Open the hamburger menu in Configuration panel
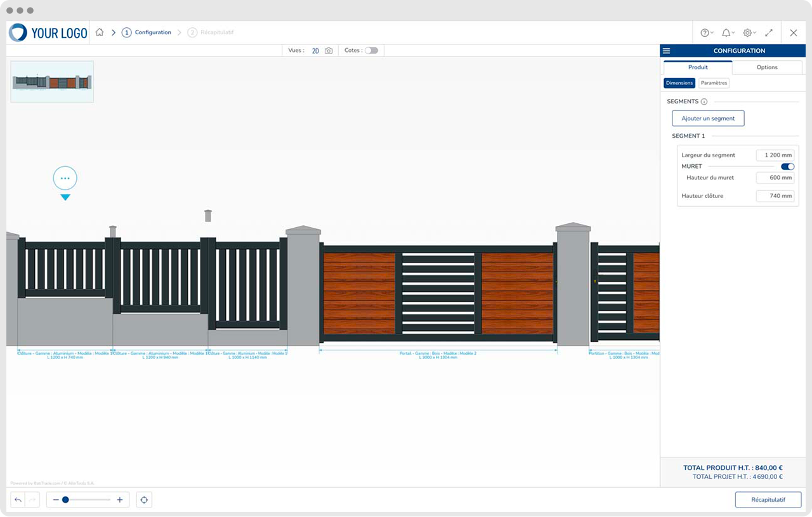This screenshot has width=812, height=517. coord(666,51)
